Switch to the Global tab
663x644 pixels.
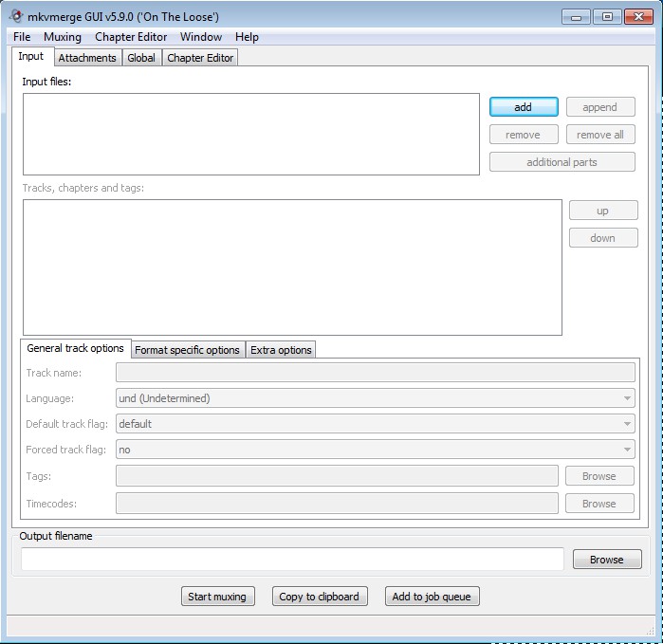(x=141, y=58)
